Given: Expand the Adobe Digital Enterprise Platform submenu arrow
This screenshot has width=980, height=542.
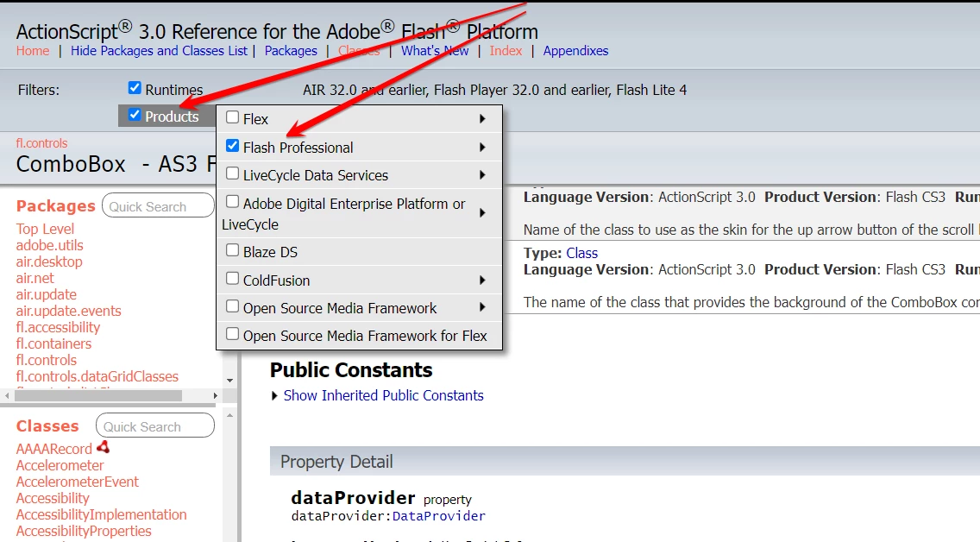Looking at the screenshot, I should point(482,213).
